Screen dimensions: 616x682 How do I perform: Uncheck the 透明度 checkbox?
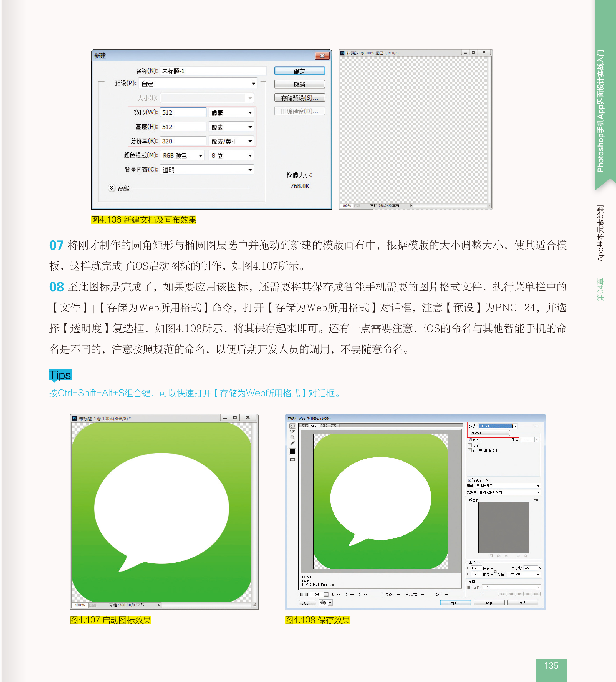[470, 439]
